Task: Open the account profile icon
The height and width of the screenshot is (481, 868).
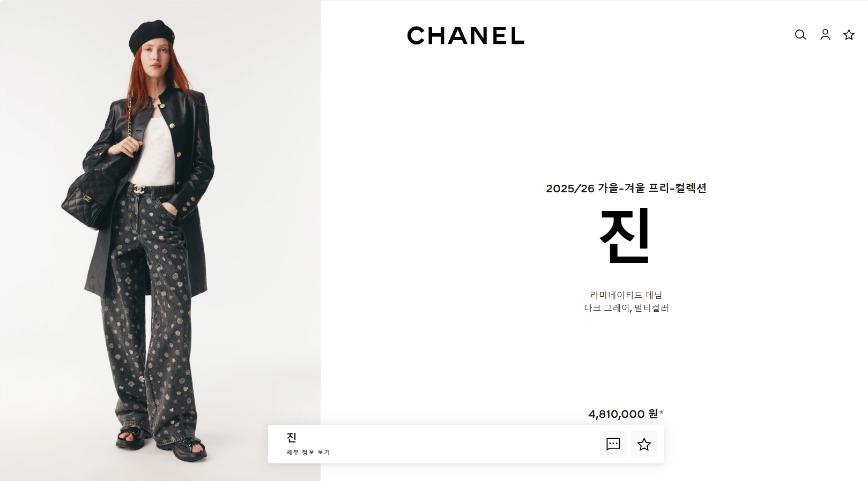Action: (x=825, y=35)
